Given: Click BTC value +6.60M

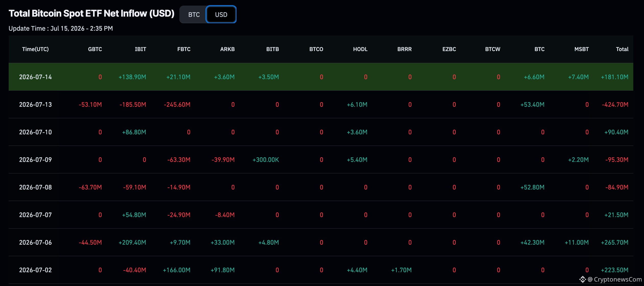Looking at the screenshot, I should click(534, 77).
